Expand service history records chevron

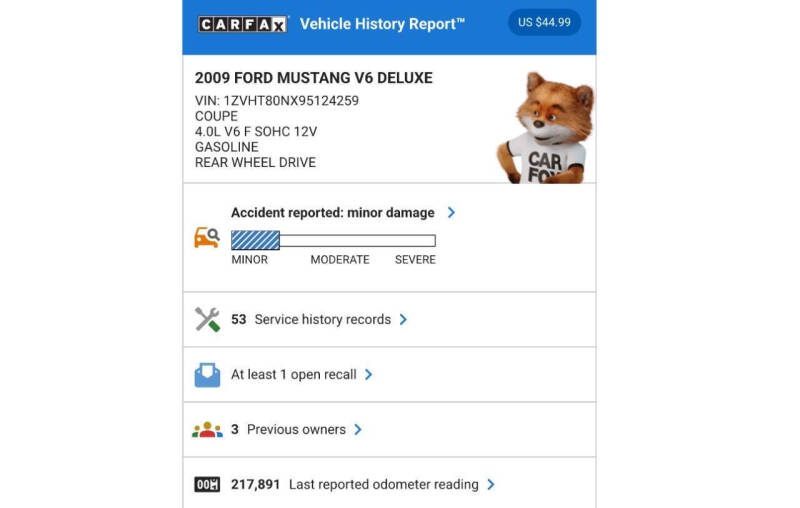[x=403, y=319]
